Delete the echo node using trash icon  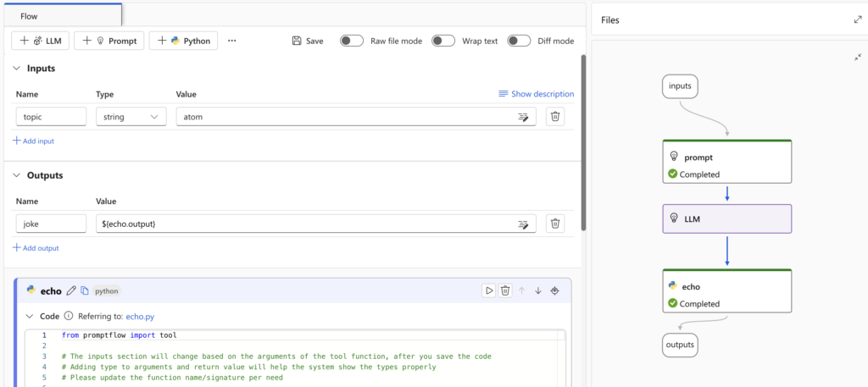point(505,290)
